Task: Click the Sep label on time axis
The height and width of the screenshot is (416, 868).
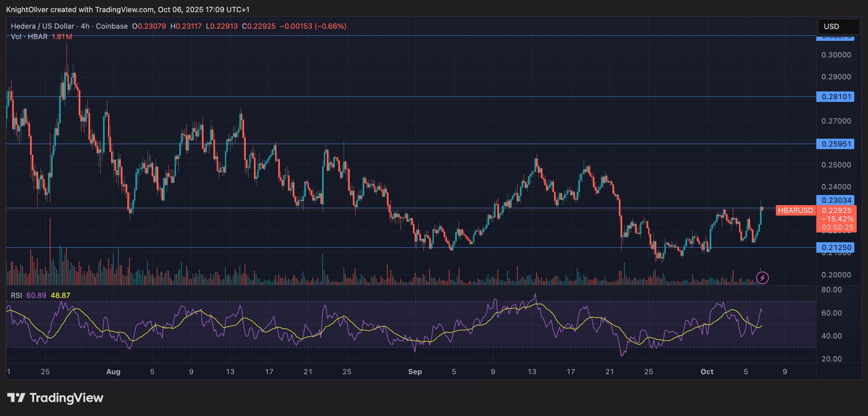Action: point(415,371)
